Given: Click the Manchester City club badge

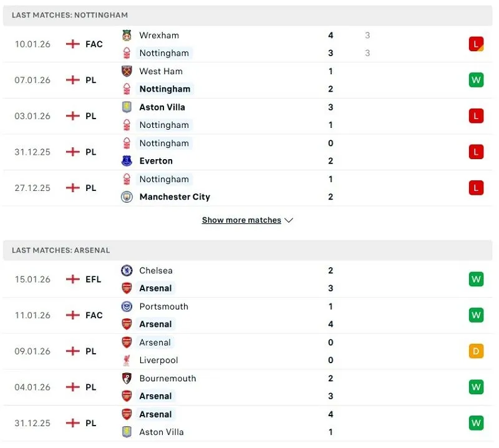Looking at the screenshot, I should pos(128,197).
